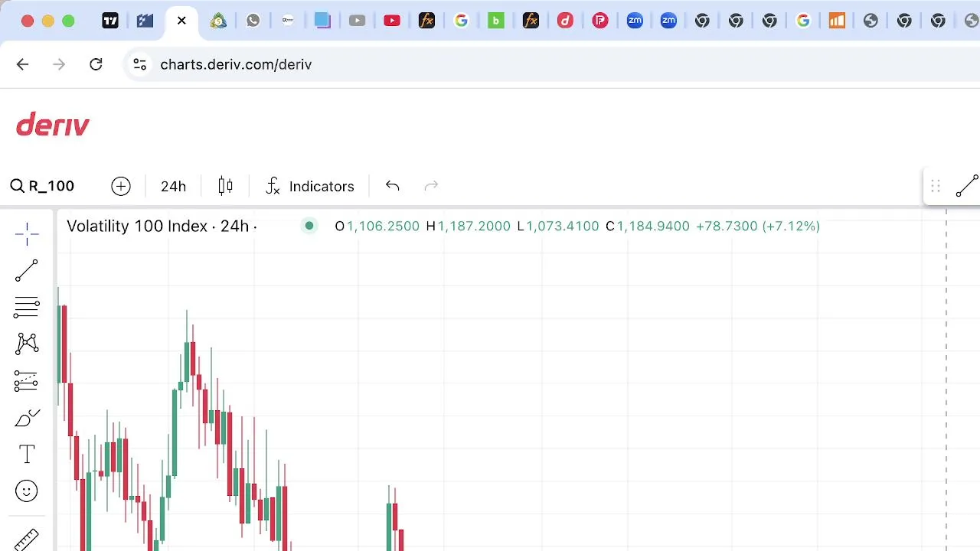Image resolution: width=980 pixels, height=551 pixels.
Task: Add a compare symbol with plus icon
Action: [121, 186]
